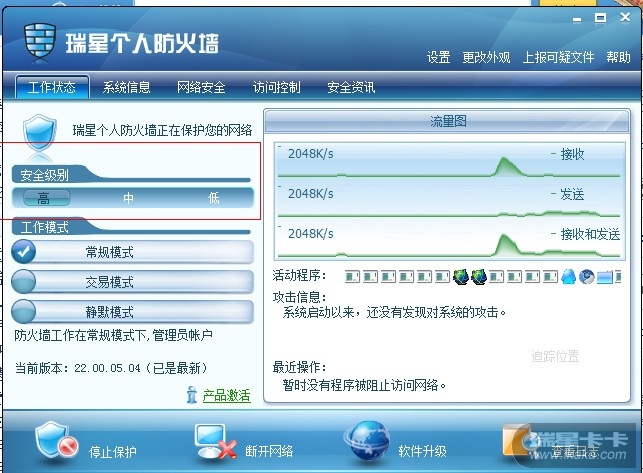This screenshot has height=473, width=643.
Task: Set security level to 高
Action: click(46, 198)
